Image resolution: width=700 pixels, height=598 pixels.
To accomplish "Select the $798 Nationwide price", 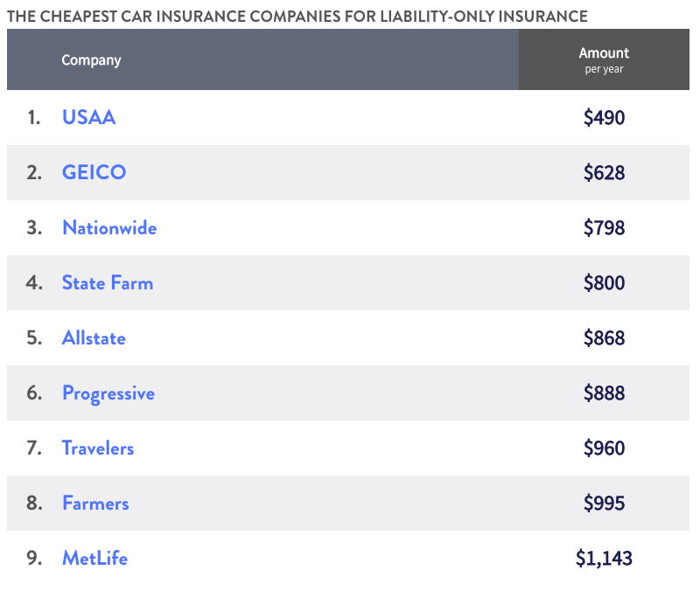I will coord(604,227).
